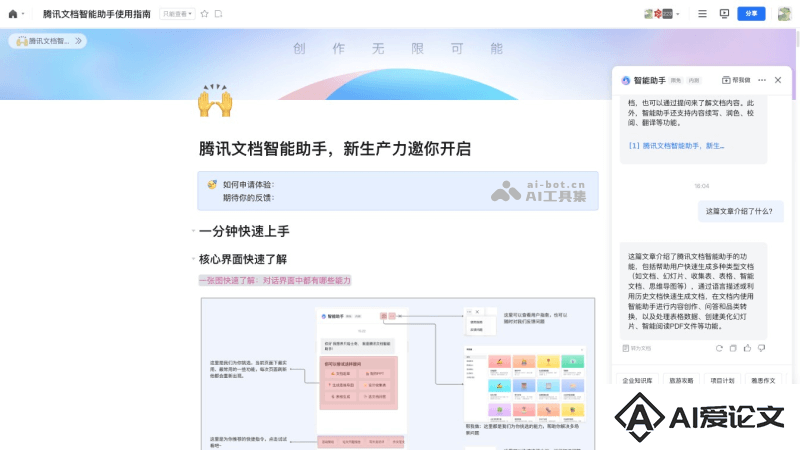Image resolution: width=800 pixels, height=450 pixels.
Task: Click the 帮我做 button in the assistant panel
Action: (x=736, y=80)
